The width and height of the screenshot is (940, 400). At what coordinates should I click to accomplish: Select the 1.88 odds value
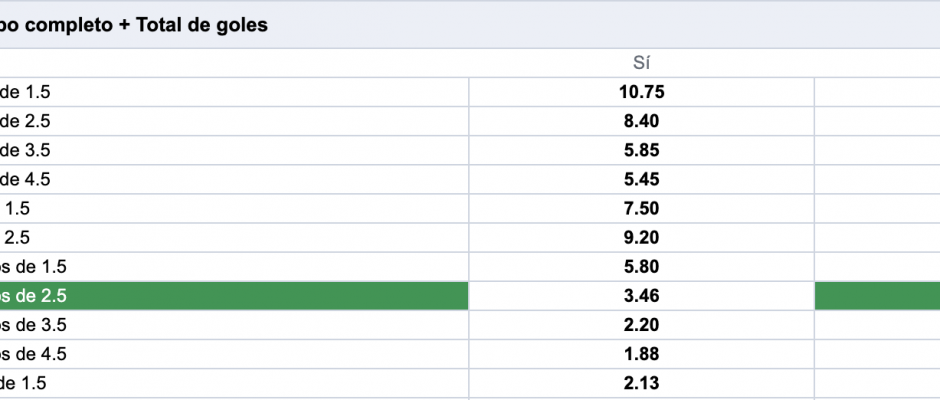point(641,354)
